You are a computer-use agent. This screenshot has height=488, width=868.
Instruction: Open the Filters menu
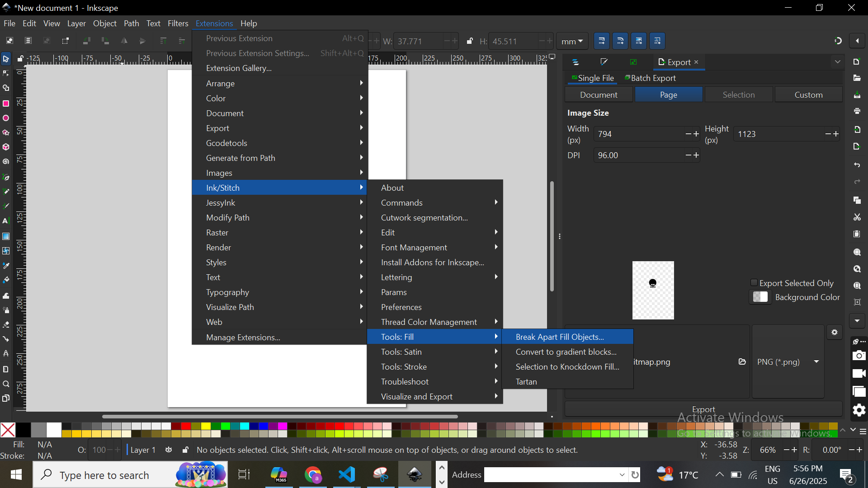[x=178, y=23]
